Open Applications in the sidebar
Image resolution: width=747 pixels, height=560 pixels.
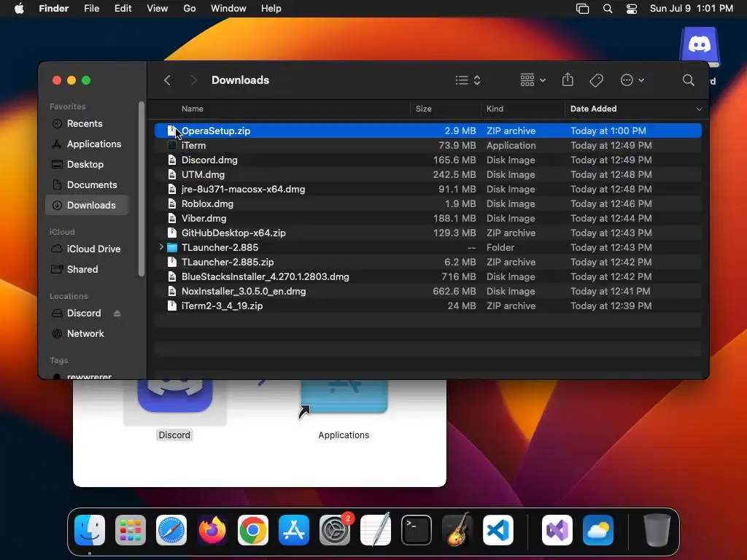(88, 144)
